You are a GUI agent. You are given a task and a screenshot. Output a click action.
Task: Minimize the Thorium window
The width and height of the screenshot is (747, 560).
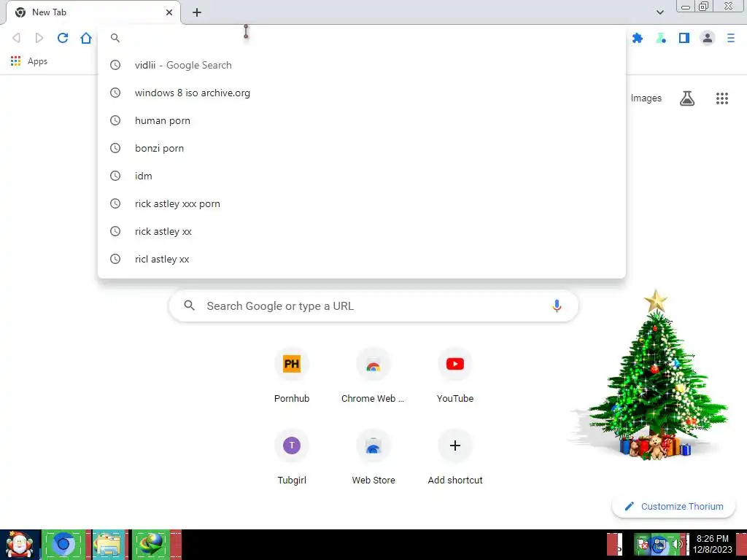686,6
